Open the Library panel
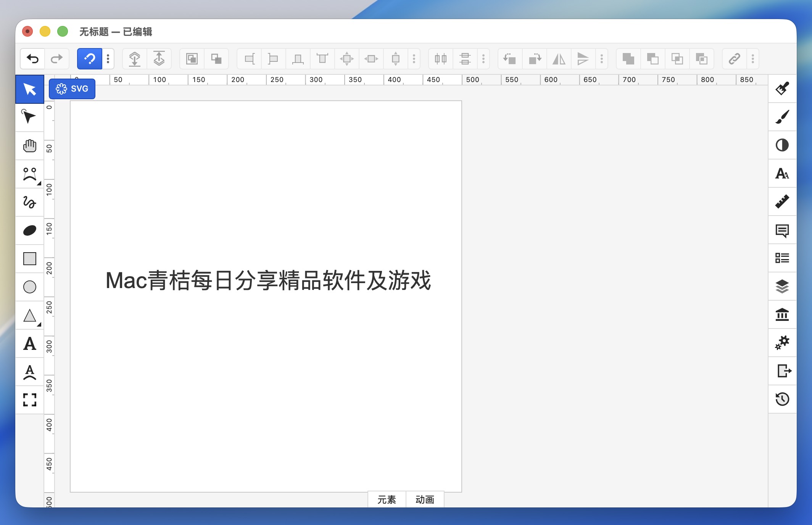 [x=782, y=315]
